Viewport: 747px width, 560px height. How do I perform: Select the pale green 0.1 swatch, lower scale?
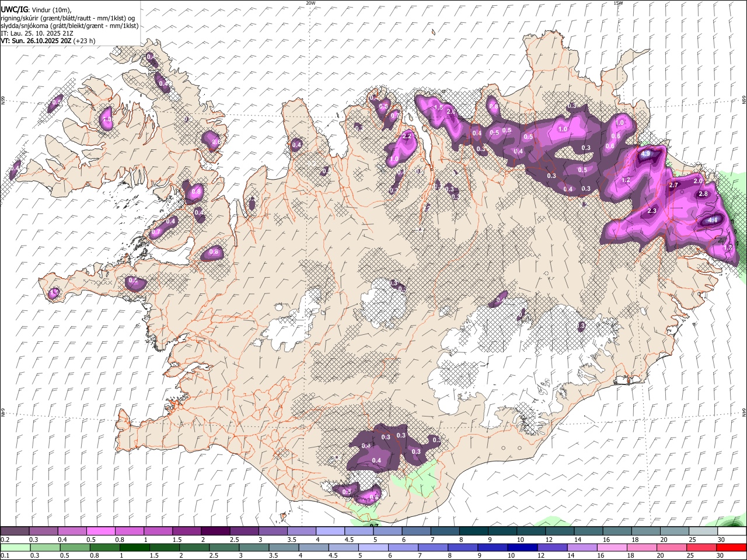[15, 547]
